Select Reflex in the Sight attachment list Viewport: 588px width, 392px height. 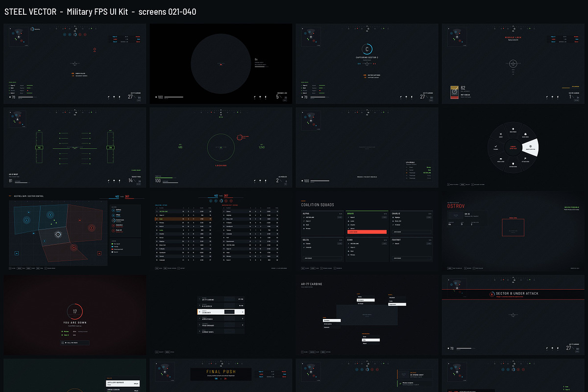(366, 297)
